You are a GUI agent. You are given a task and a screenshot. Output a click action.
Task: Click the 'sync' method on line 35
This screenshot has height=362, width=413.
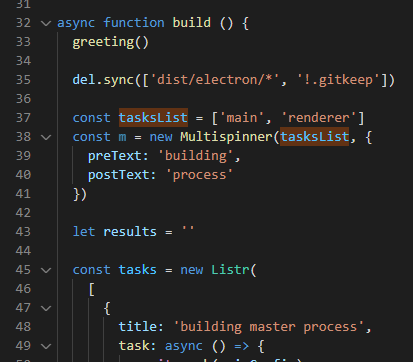pos(118,80)
